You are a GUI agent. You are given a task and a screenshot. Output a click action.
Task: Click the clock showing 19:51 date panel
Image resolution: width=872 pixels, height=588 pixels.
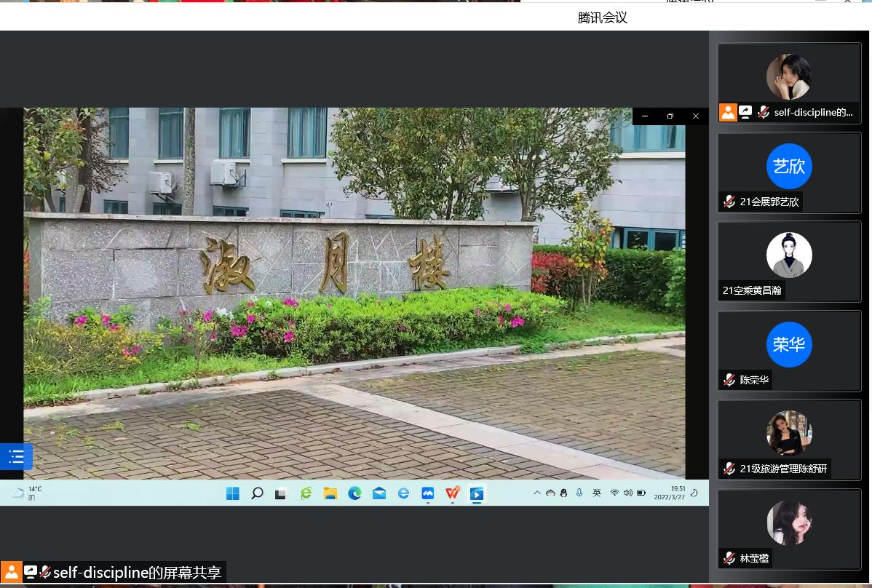[670, 493]
